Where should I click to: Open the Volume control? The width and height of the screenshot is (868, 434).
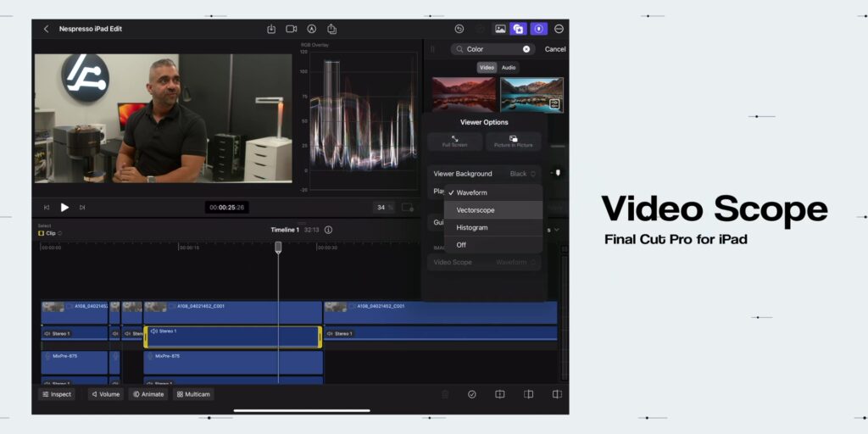(105, 394)
